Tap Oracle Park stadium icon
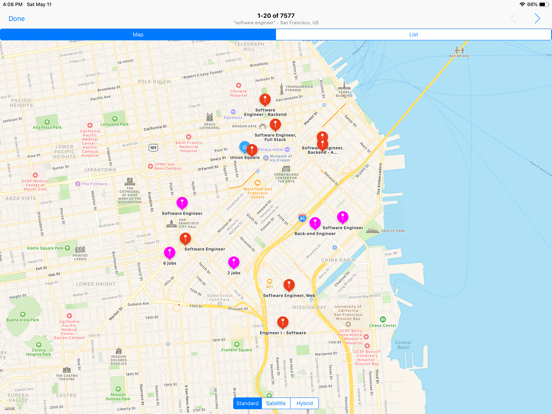552x414 pixels. 372,231
